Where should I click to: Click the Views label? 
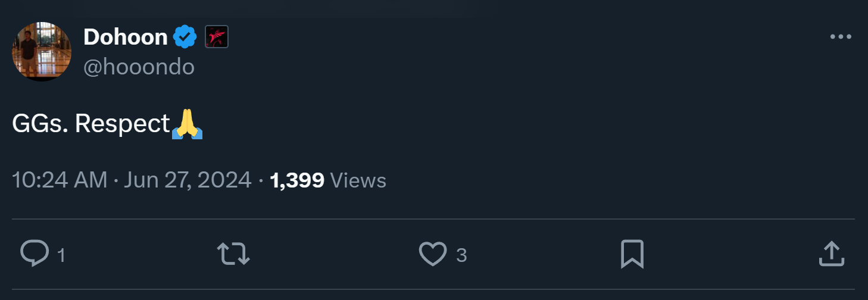pyautogui.click(x=358, y=180)
